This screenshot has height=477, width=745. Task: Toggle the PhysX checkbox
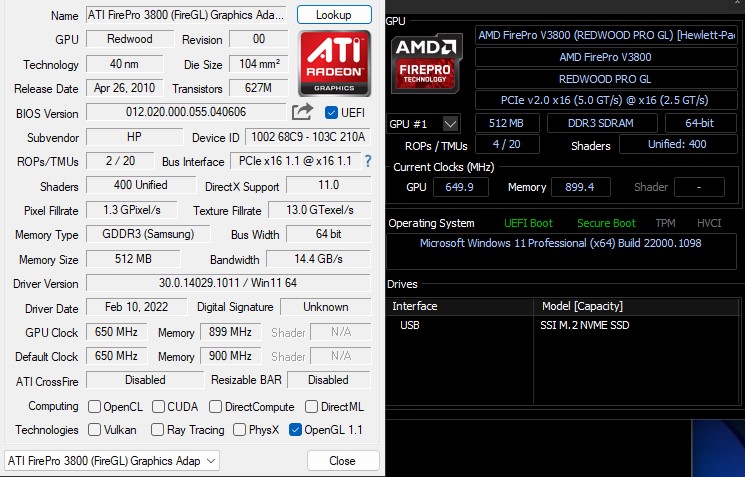click(239, 429)
